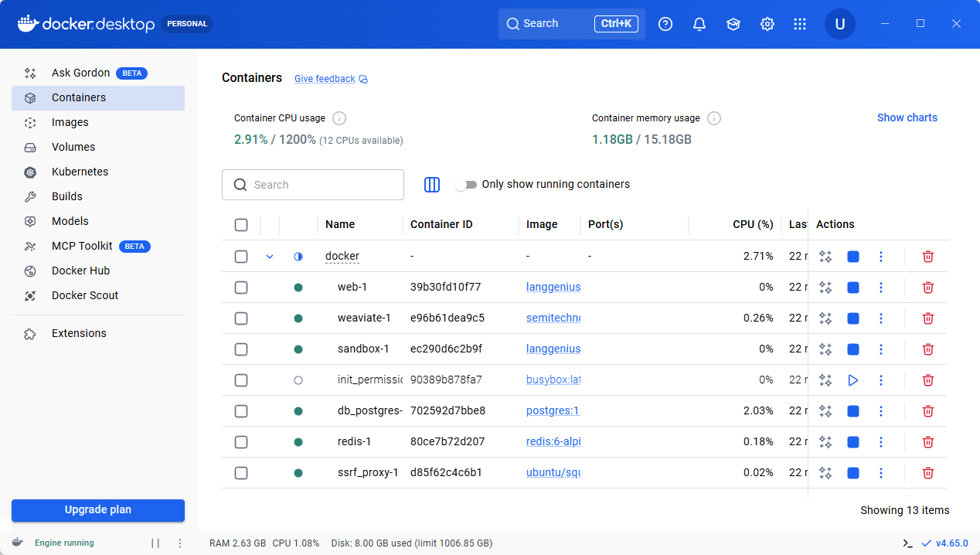Stop the weaviate-1 container
The width and height of the screenshot is (980, 555).
[853, 318]
